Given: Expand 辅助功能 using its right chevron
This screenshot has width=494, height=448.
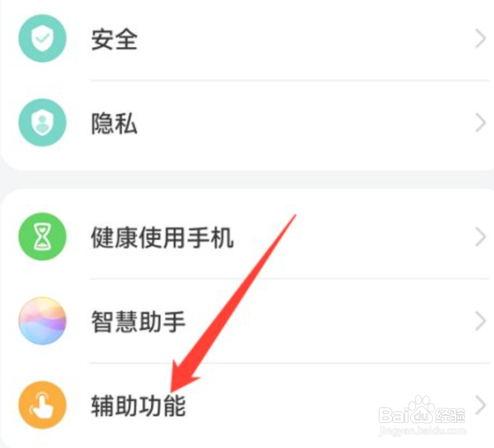Looking at the screenshot, I should (481, 405).
